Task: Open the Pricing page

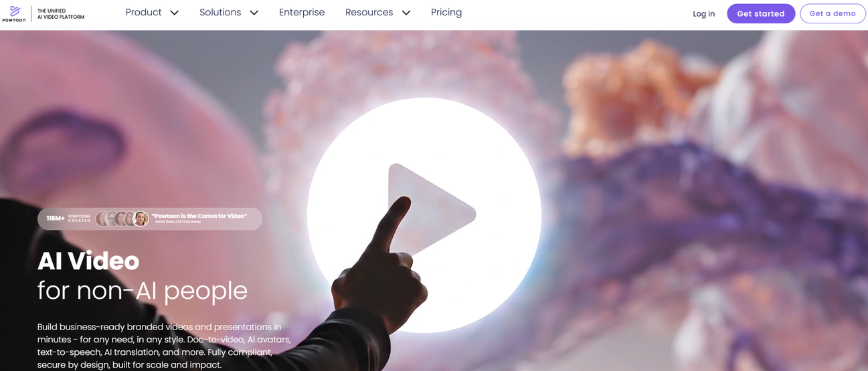Action: (x=446, y=13)
